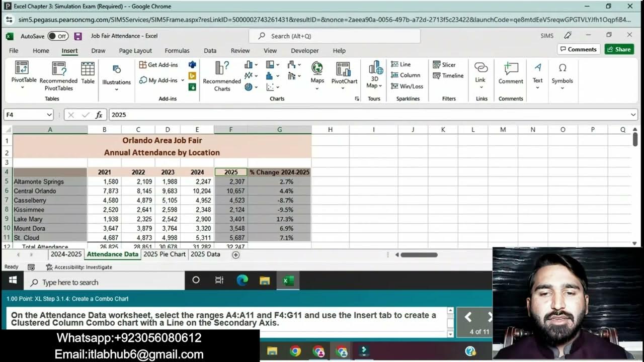
Task: Select the 2024-2025 sheet tab
Action: (66, 254)
